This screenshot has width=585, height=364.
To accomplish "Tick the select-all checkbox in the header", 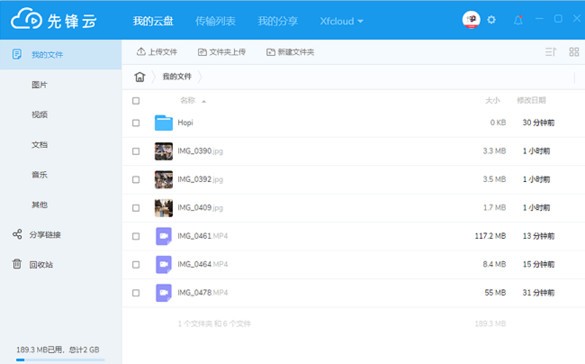I will (136, 101).
